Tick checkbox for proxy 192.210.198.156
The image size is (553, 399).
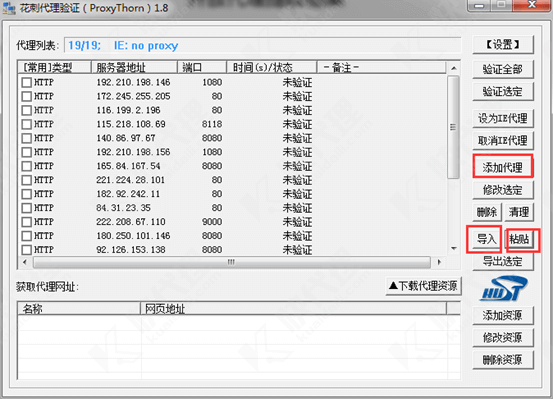tap(26, 152)
